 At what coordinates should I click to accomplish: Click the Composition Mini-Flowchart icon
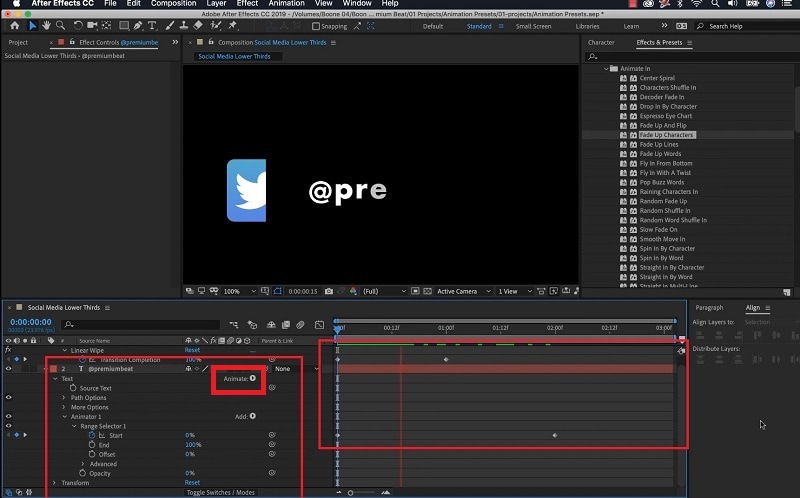pos(234,325)
